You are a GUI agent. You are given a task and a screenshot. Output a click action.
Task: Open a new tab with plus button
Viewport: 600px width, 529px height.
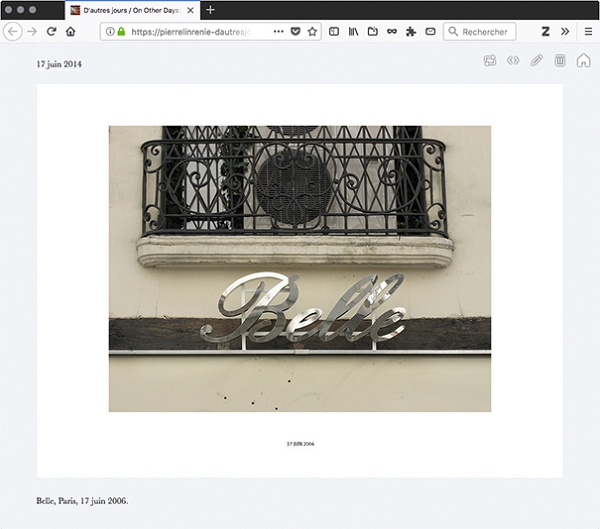pos(210,10)
